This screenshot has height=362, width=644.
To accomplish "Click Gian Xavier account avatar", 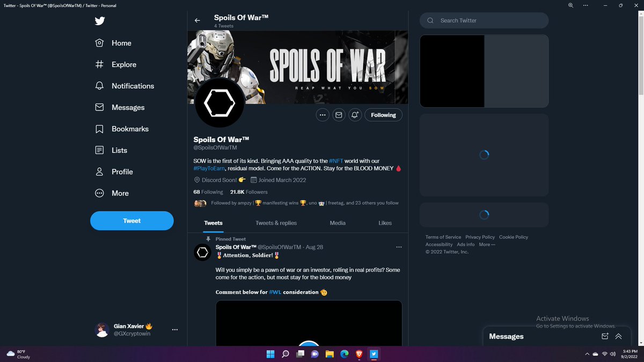I will pyautogui.click(x=103, y=330).
